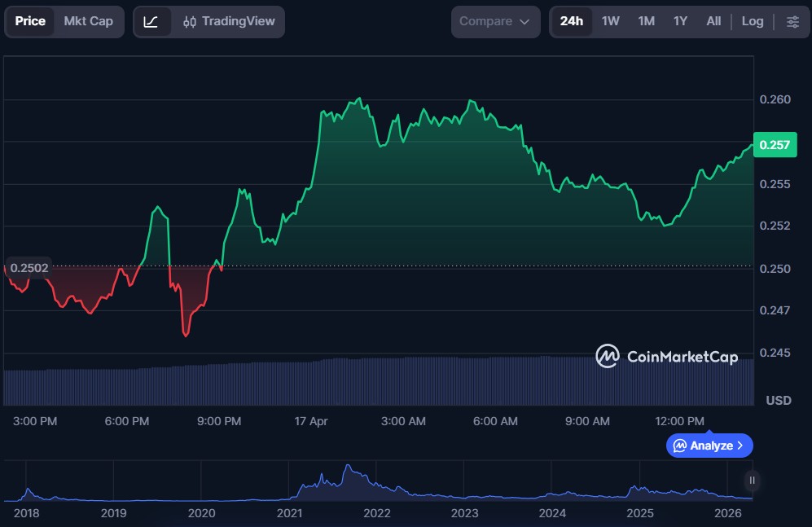Click the pause handle on range navigator
The height and width of the screenshot is (527, 812).
tap(753, 481)
